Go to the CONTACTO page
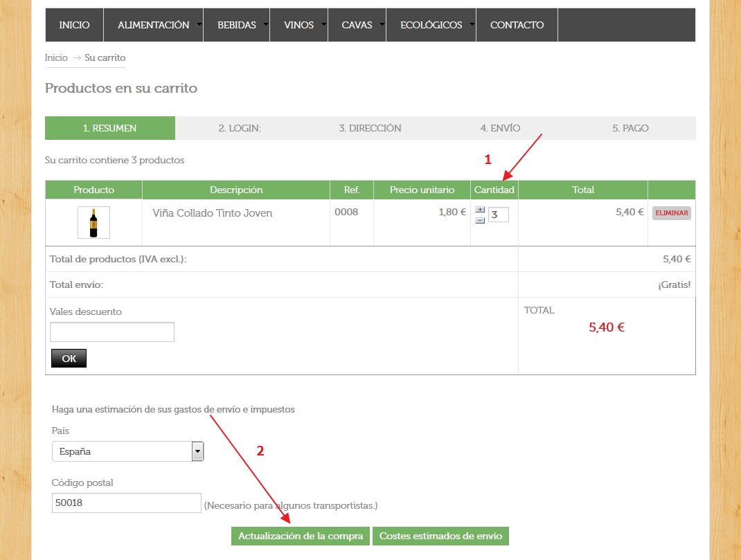The width and height of the screenshot is (741, 560). [x=517, y=25]
